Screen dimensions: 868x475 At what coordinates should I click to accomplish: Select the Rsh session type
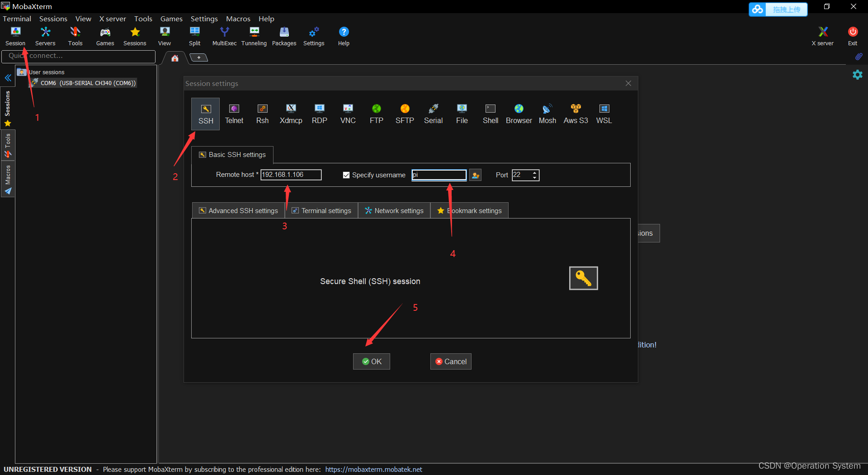[x=262, y=114]
